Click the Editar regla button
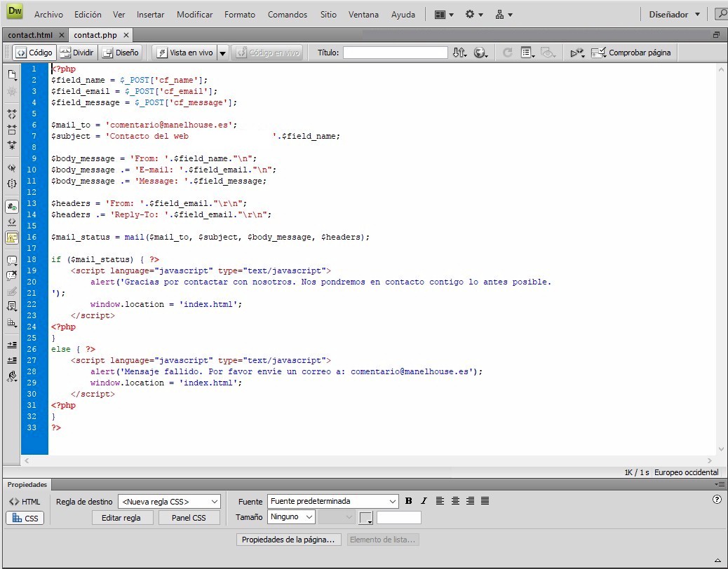Image resolution: width=728 pixels, height=569 pixels. tap(121, 518)
